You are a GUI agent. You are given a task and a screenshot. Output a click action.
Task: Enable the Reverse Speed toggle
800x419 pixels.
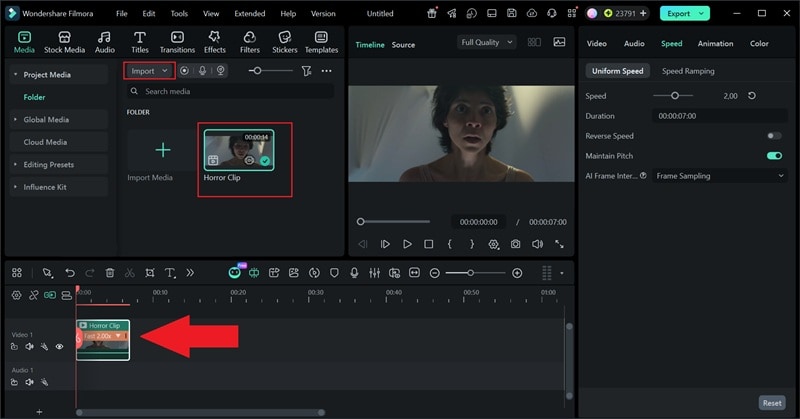coord(773,136)
